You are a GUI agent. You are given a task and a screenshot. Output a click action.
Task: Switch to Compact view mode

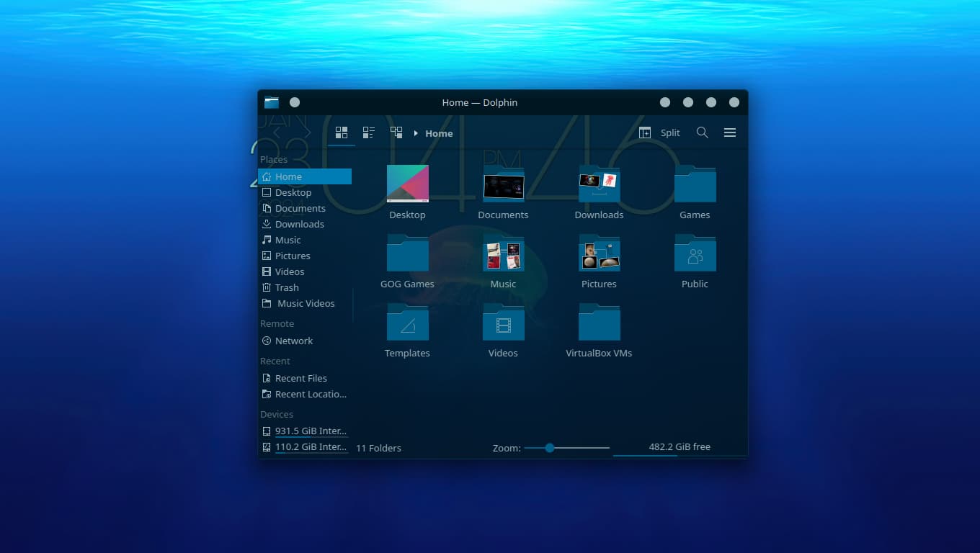pyautogui.click(x=369, y=132)
